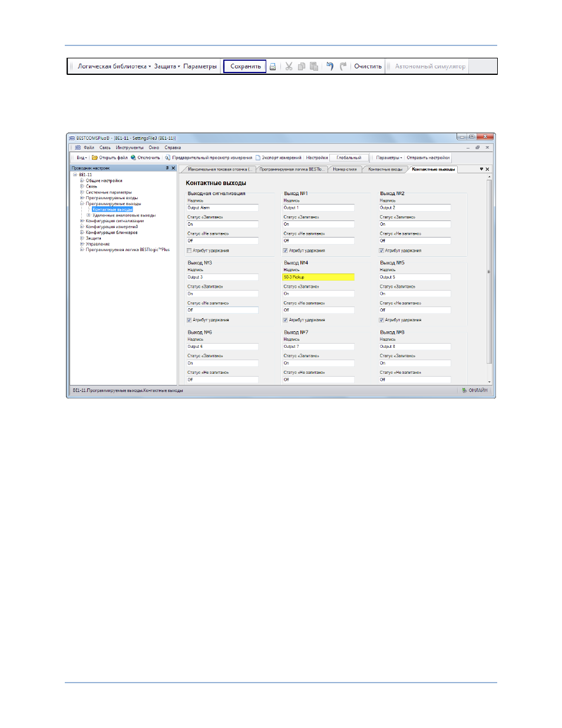Image resolution: width=562 pixels, height=728 pixels.
Task: Click the Отправить настройки button
Action: click(x=428, y=157)
